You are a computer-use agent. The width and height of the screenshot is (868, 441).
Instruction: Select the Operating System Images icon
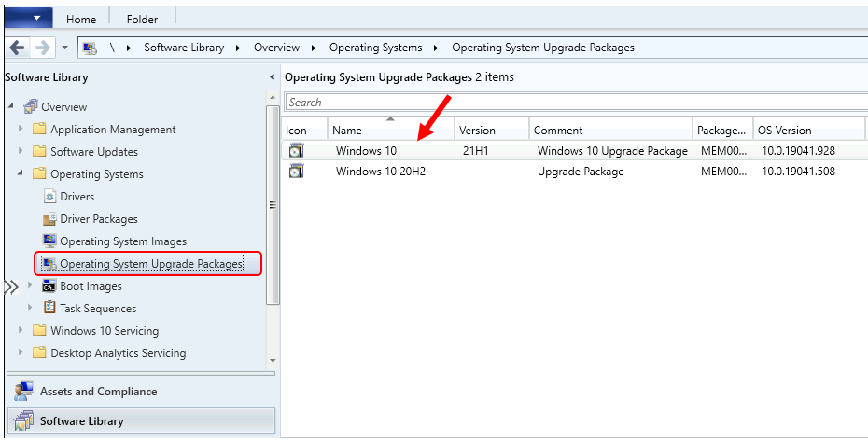click(49, 241)
